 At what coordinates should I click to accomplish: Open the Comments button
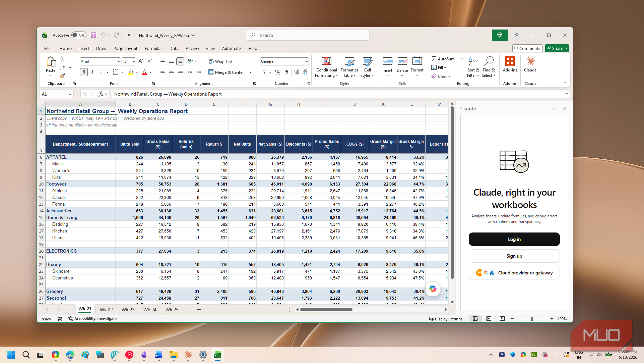point(527,48)
